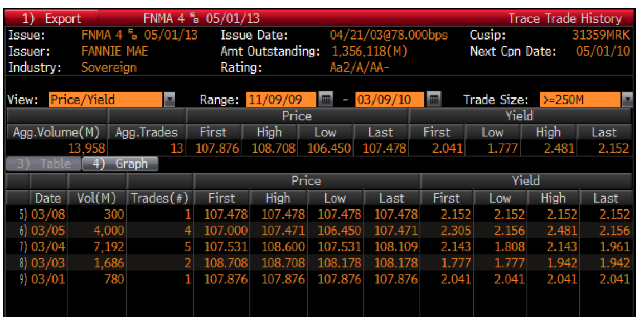Click the rating Aa2/A/AA-
644x323 pixels.
coord(360,67)
